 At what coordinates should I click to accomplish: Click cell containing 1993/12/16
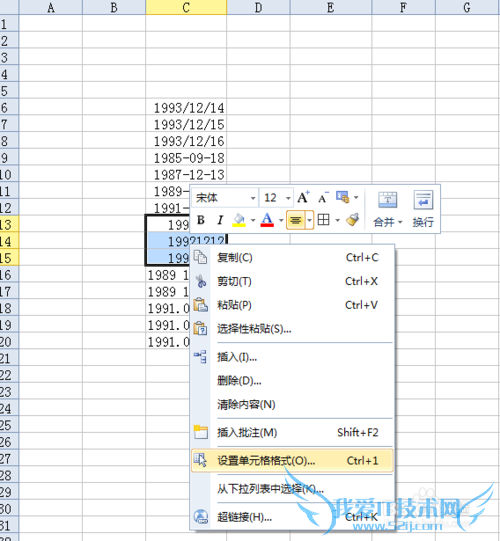click(186, 141)
